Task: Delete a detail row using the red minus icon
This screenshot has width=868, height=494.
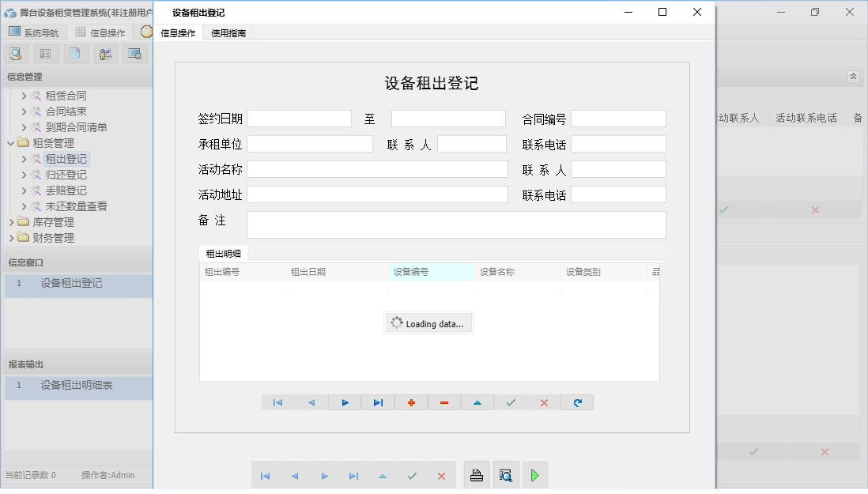Action: coord(443,402)
